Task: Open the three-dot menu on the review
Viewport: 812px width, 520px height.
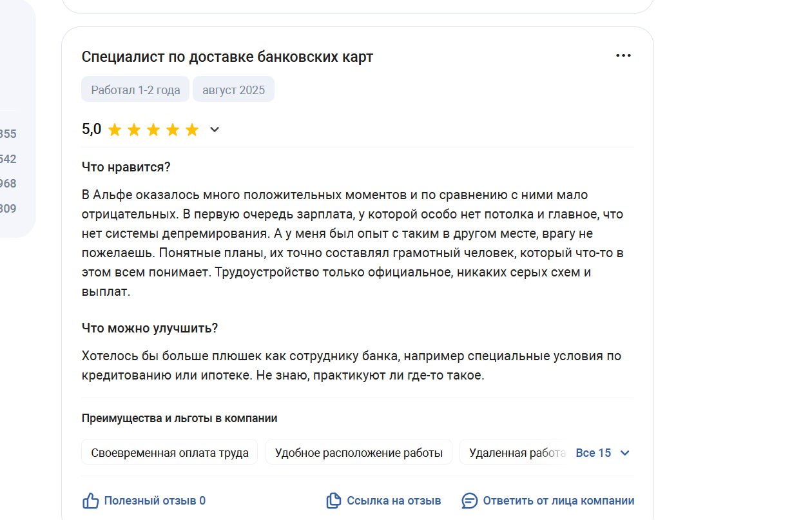Action: click(x=623, y=55)
